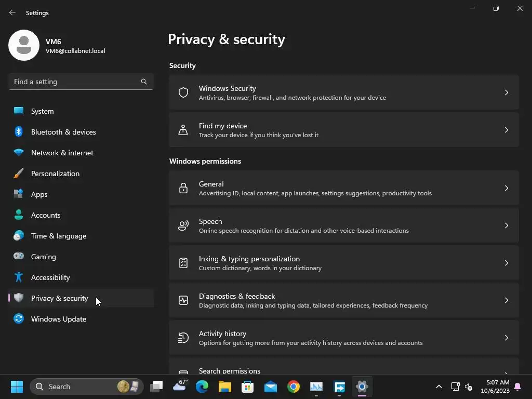Open File Explorer from the taskbar
The image size is (532, 399).
pyautogui.click(x=224, y=387)
